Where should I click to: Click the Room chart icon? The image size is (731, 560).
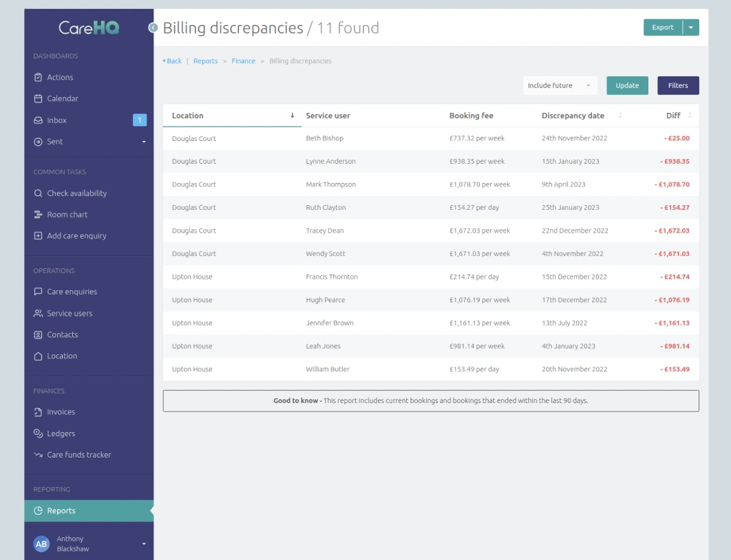coord(39,215)
